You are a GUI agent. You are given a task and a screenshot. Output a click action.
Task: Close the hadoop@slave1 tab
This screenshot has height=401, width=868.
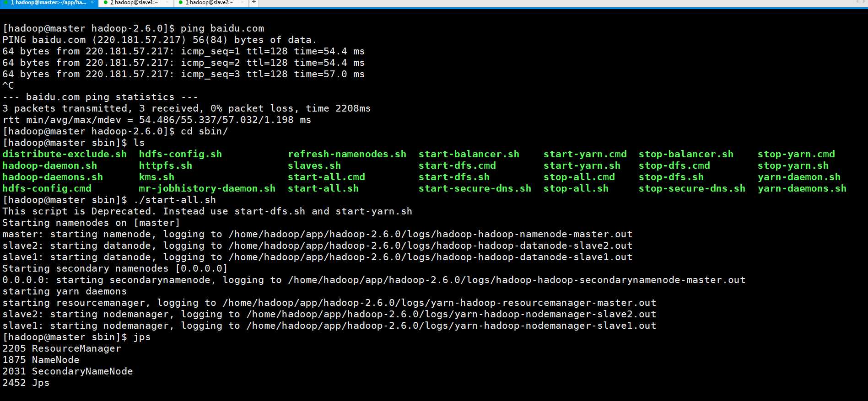click(167, 3)
